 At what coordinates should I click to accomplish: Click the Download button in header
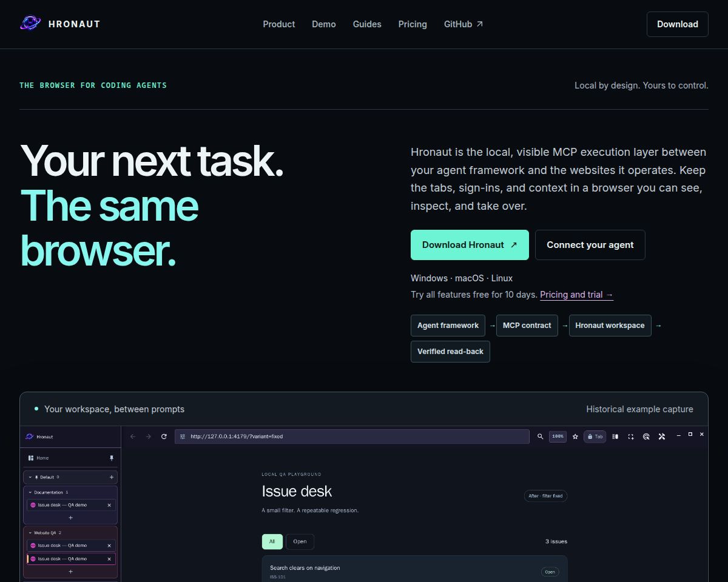(678, 24)
